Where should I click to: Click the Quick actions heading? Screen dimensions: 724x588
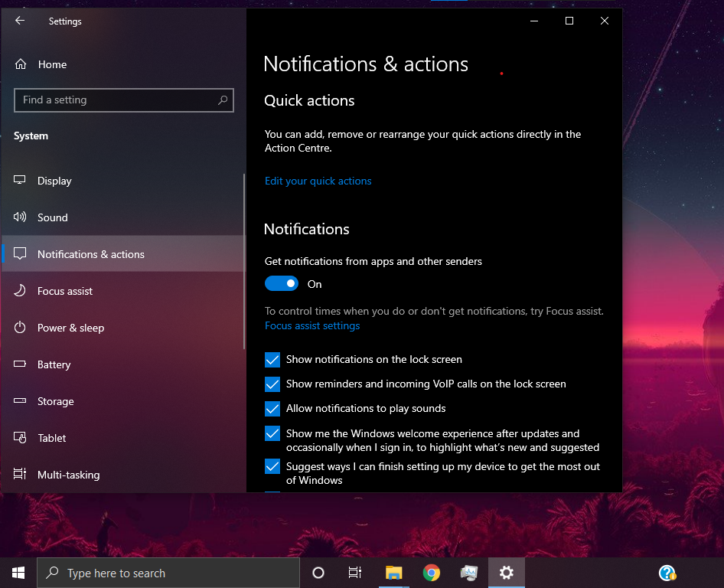(x=309, y=101)
